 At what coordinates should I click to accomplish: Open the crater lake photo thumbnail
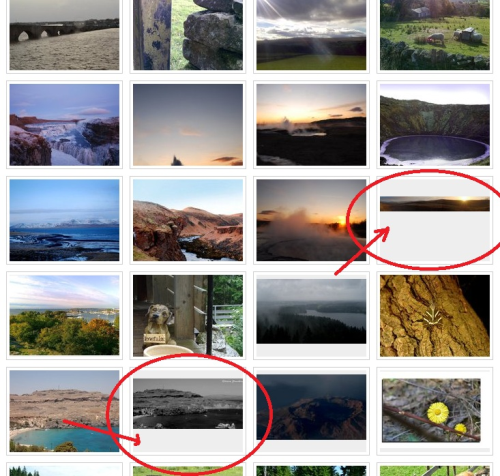click(x=435, y=125)
